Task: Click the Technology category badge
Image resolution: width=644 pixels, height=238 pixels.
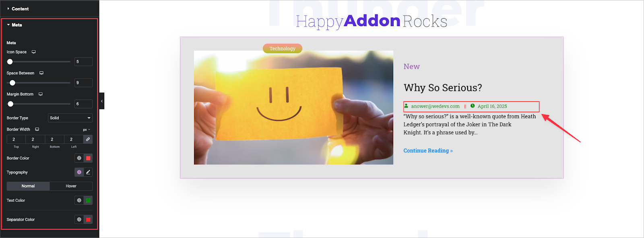Action: [283, 48]
